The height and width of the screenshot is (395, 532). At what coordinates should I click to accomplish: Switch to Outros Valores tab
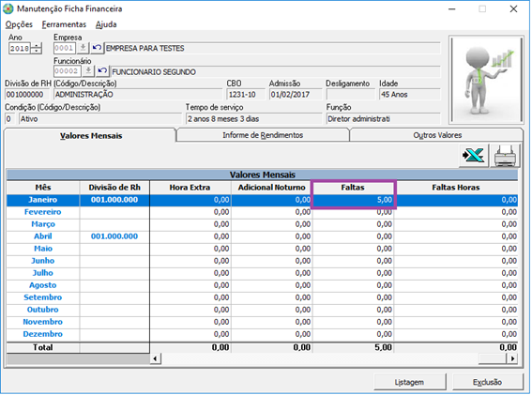coord(437,135)
